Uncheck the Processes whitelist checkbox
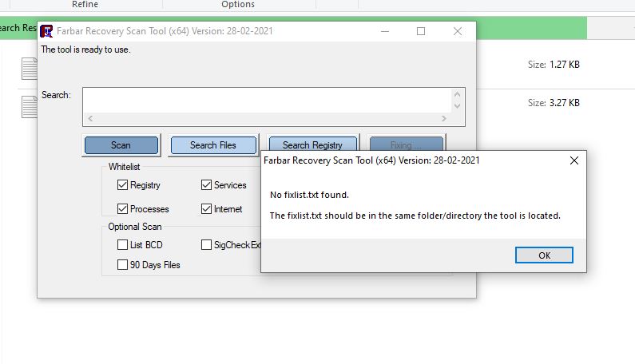This screenshot has width=635, height=364. tap(122, 209)
